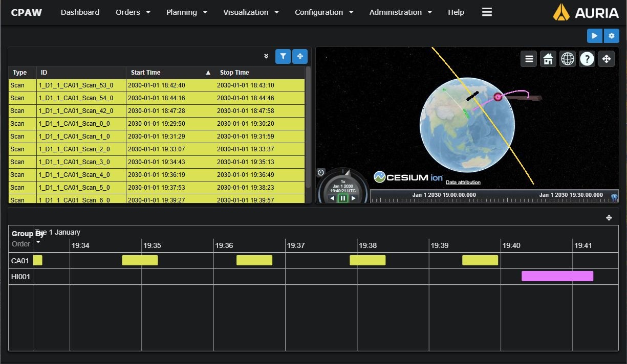
Task: Open the globe base layer picker
Action: coord(568,59)
